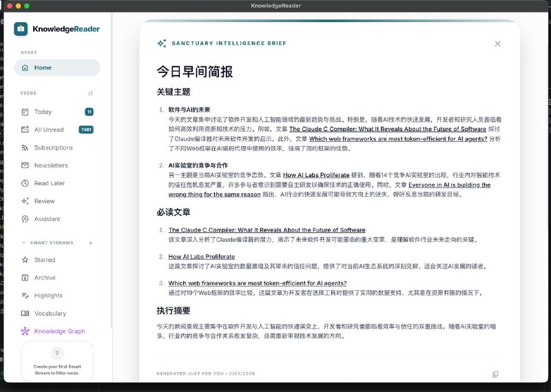Screen dimensions: 551x392
Task: Click the Highlights pen icon
Action: point(25,296)
